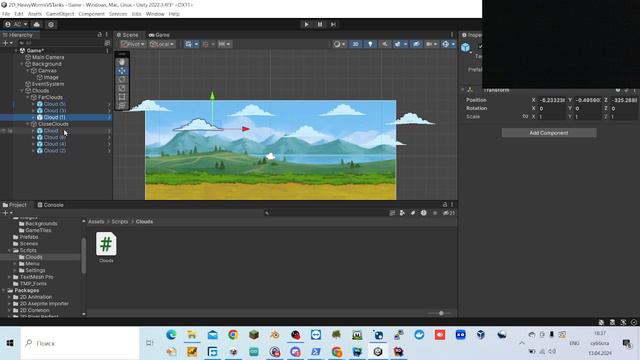Select the Rect tool in scene toolbar
Screen dimensions: 640x360
pos(122,97)
